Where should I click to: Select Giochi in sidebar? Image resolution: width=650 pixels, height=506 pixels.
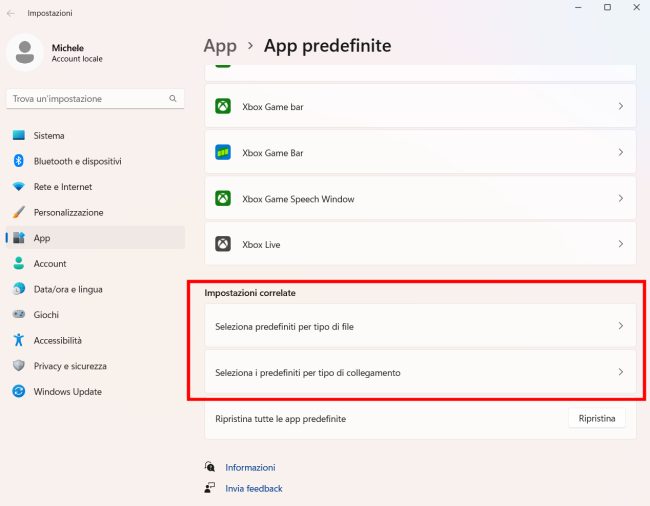click(95, 315)
